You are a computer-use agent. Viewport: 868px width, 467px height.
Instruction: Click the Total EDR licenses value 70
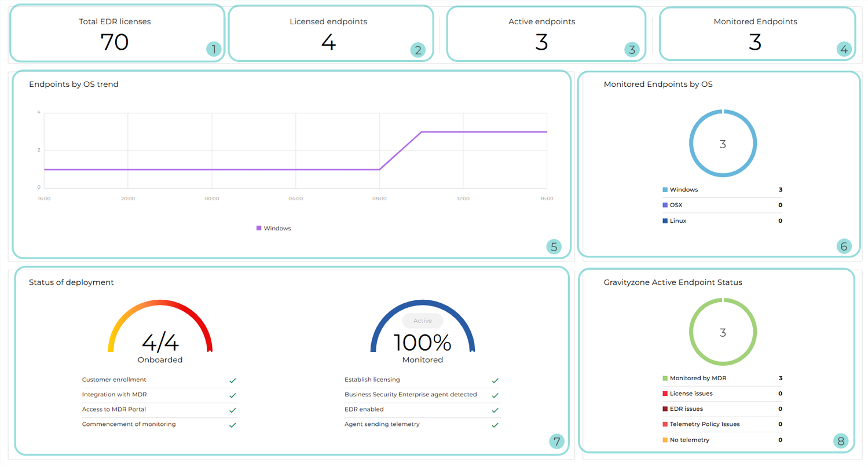click(x=115, y=42)
